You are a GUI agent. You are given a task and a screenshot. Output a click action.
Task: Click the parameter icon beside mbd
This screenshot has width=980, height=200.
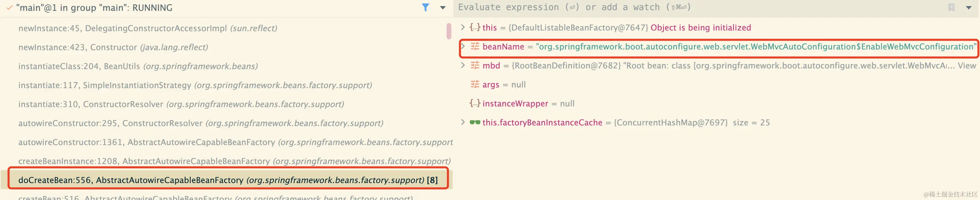[x=475, y=65]
